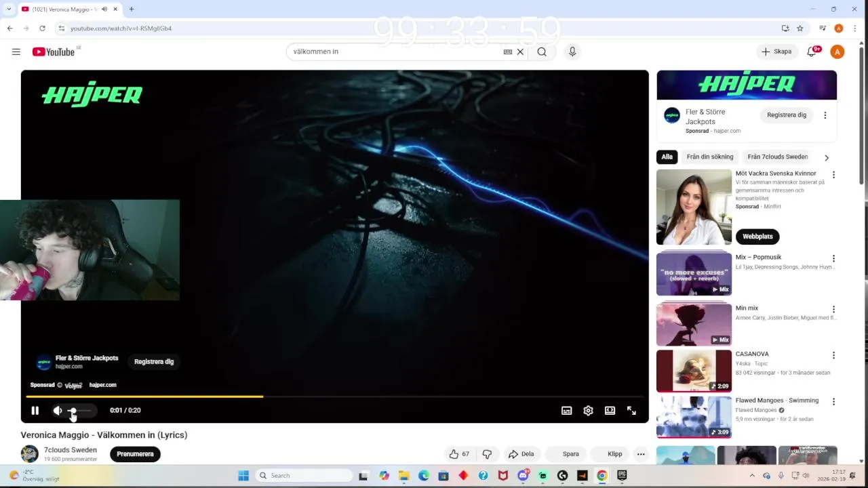Click the search magnifier button
This screenshot has width=868, height=488.
point(542,52)
